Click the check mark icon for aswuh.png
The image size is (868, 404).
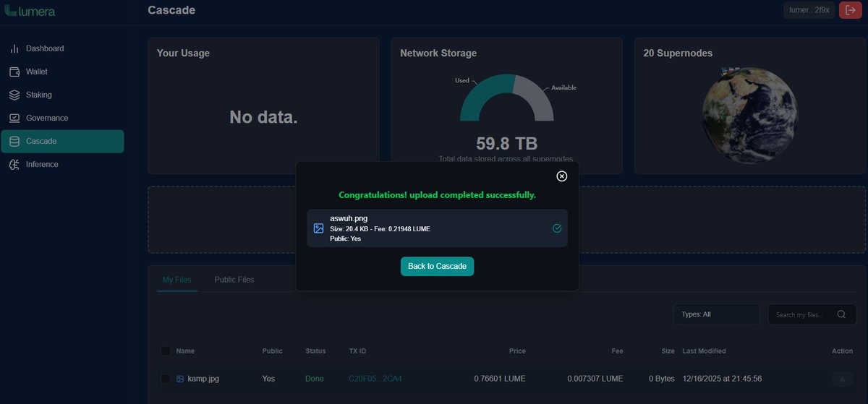(557, 228)
